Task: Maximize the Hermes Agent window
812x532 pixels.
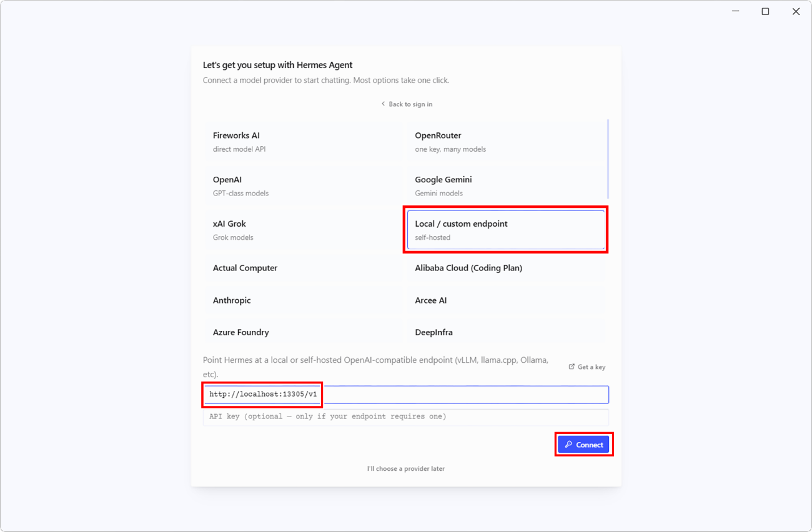Action: click(765, 11)
